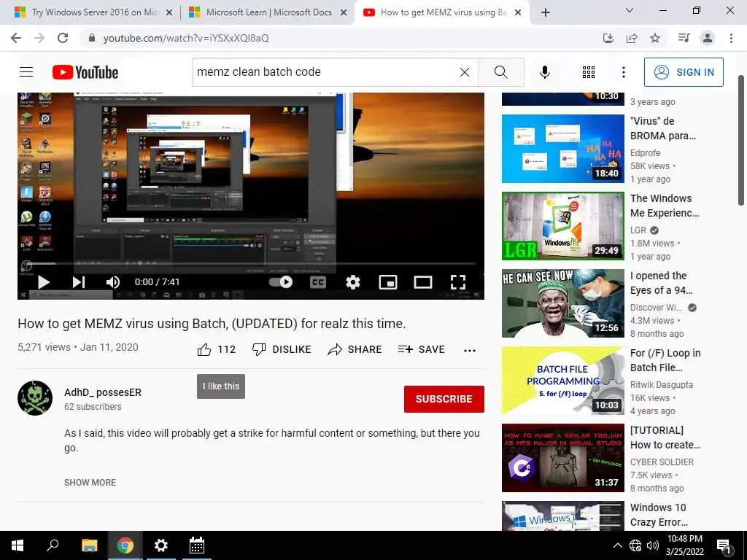Open the AdhD_ possesER channel avatar
The width and height of the screenshot is (747, 560).
pyautogui.click(x=35, y=398)
